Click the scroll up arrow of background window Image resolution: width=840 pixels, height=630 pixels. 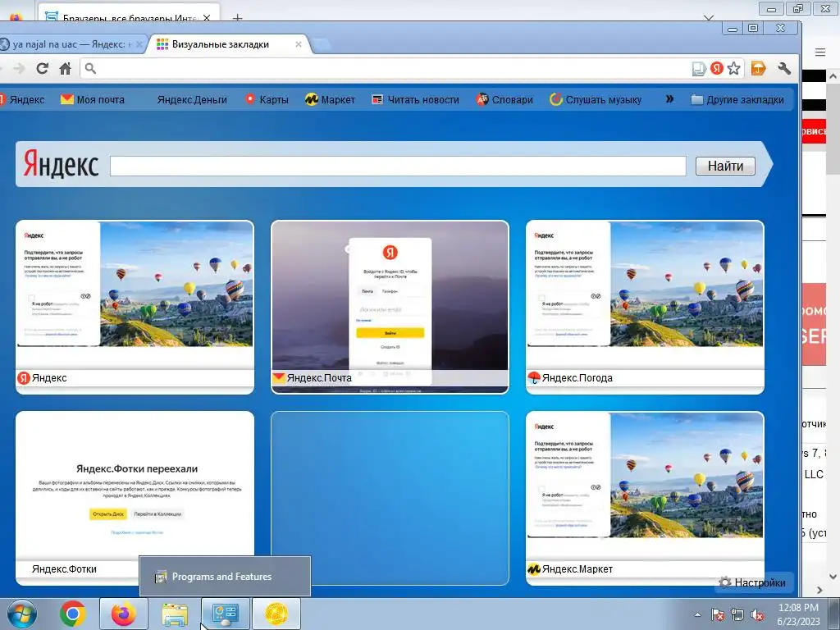click(x=833, y=76)
